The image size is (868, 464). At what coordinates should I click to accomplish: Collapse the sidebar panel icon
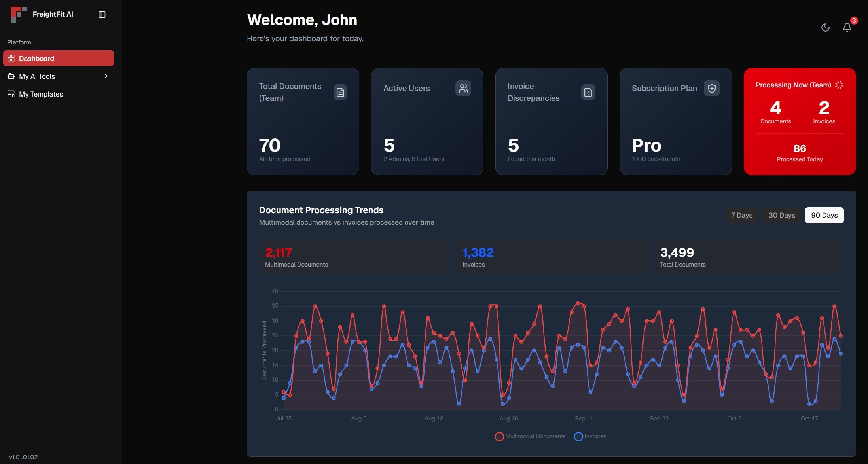(x=102, y=15)
